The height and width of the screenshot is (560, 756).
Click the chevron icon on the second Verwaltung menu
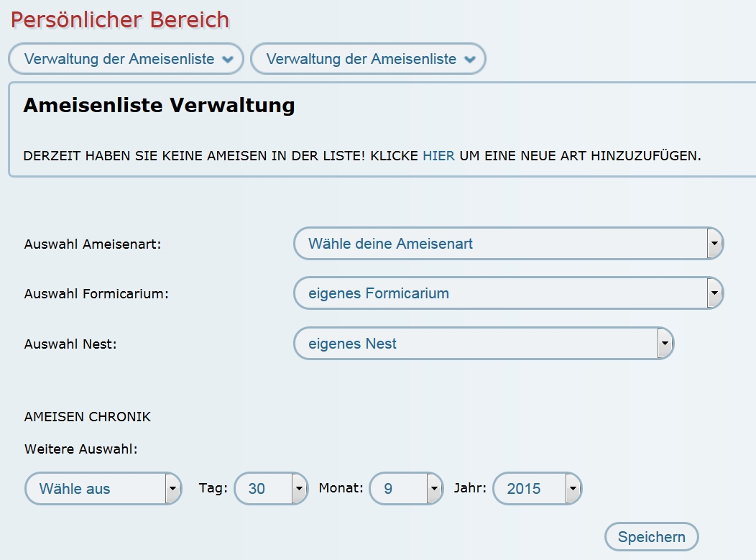tap(470, 60)
